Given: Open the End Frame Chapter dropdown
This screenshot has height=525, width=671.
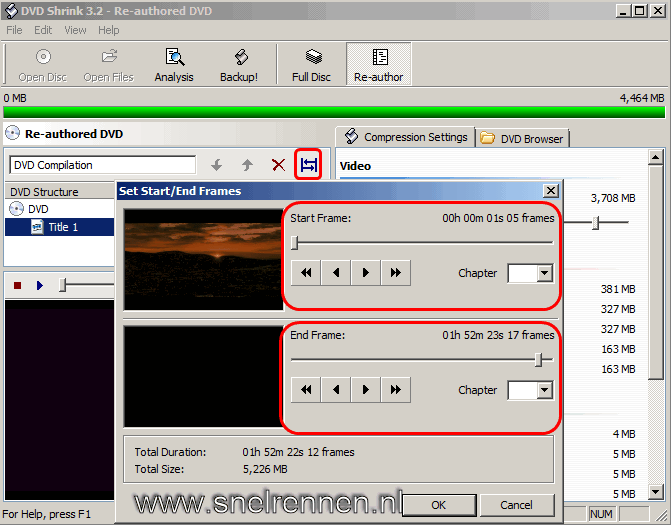Looking at the screenshot, I should 545,390.
